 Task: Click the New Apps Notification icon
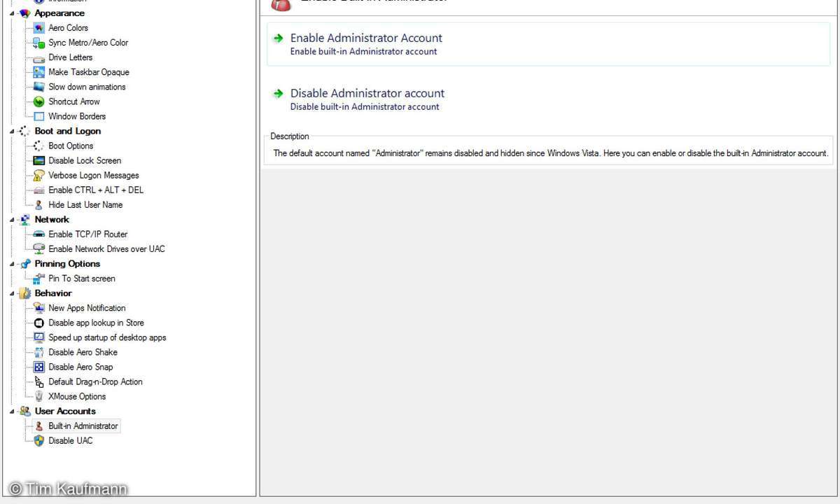[x=39, y=308]
